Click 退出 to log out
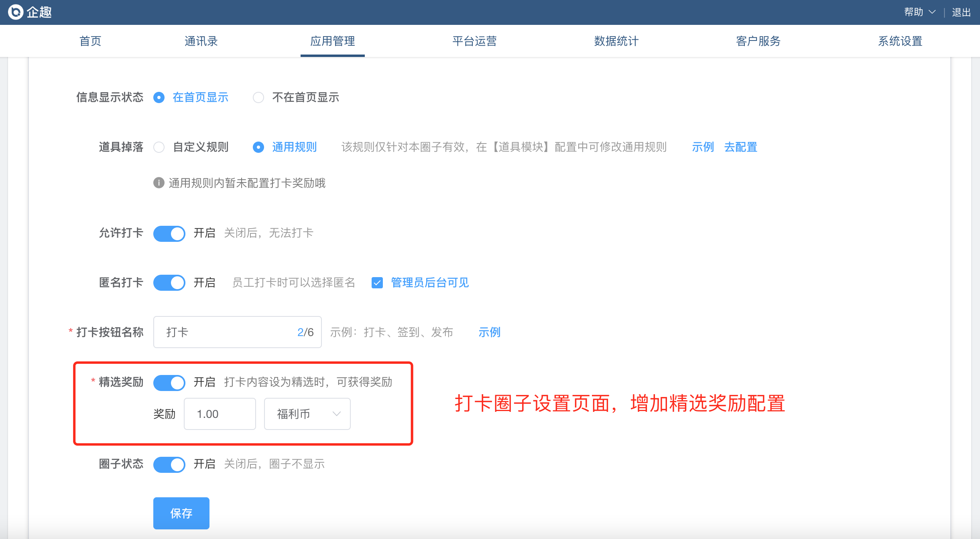The width and height of the screenshot is (980, 539). [x=961, y=12]
